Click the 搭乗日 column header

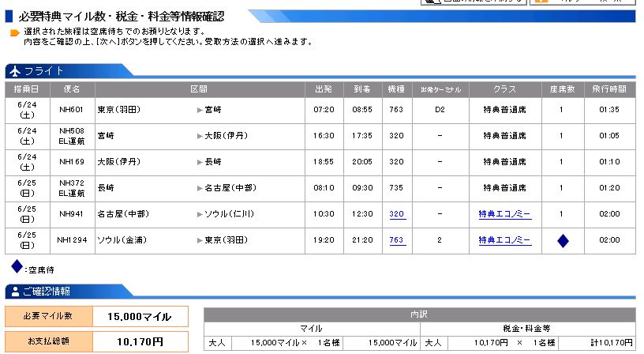coord(27,88)
